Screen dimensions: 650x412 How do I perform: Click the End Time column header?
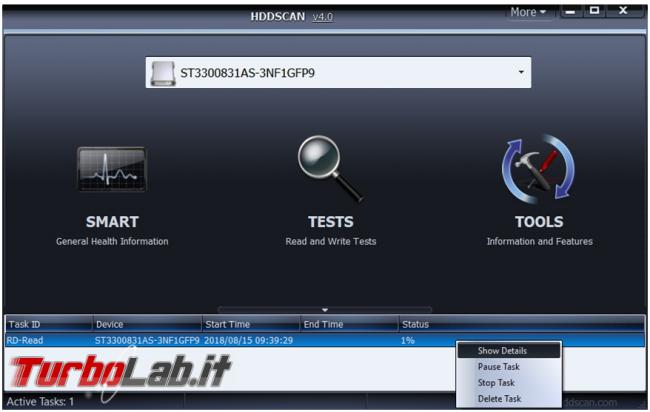pyautogui.click(x=349, y=324)
